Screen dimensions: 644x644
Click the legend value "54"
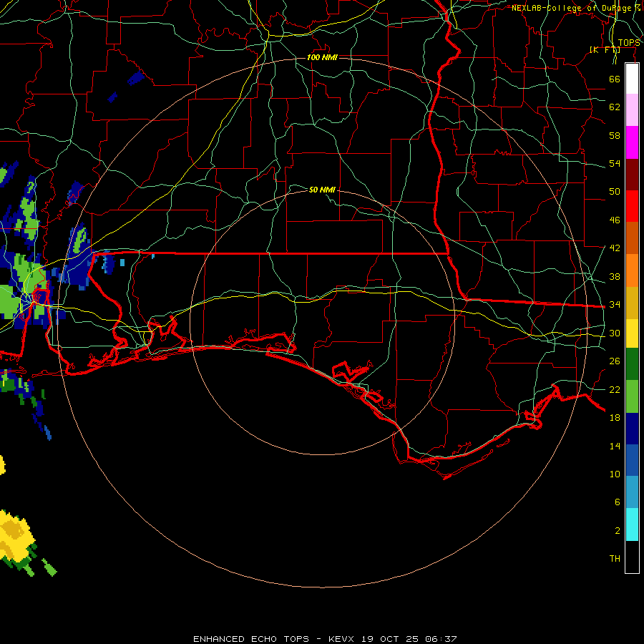click(x=615, y=163)
